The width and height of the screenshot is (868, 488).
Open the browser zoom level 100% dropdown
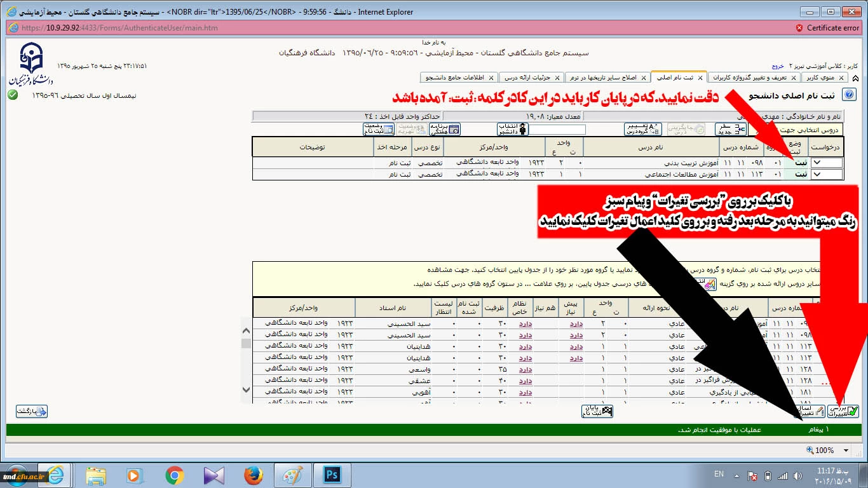846,451
